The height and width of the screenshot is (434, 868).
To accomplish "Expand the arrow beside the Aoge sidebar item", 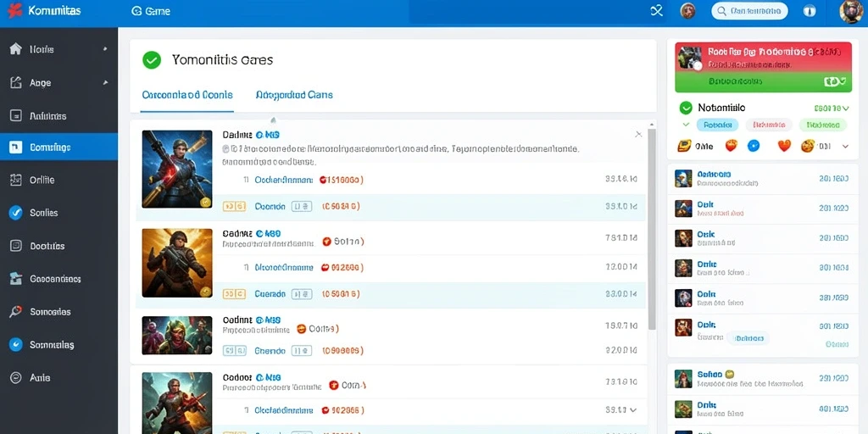I will (x=104, y=82).
